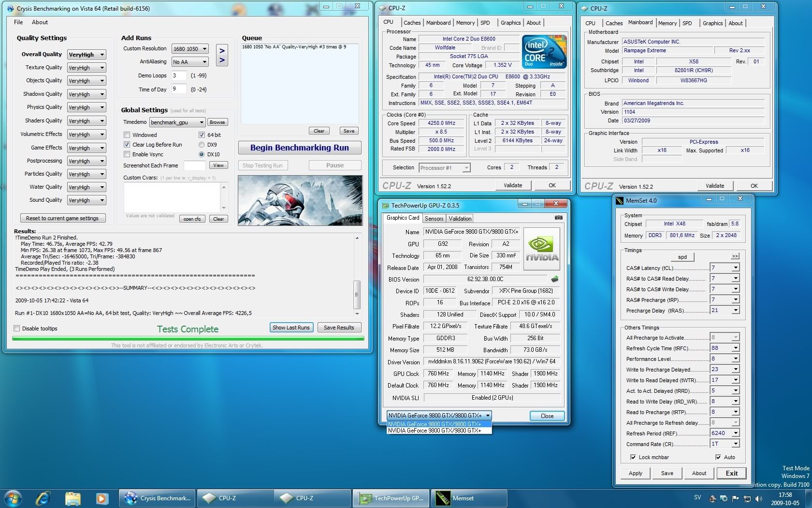Click the Intel Core 2 logo in CPU-Z
The image size is (812, 508).
tap(544, 52)
